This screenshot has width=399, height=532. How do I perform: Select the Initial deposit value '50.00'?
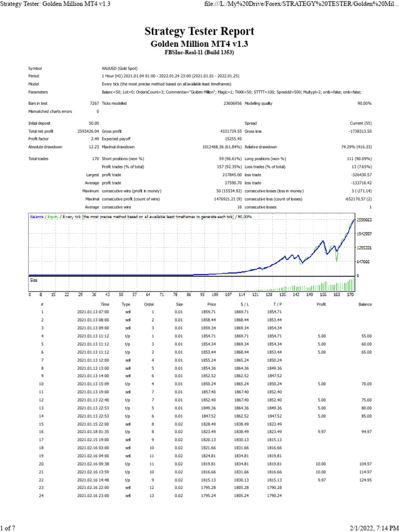coord(94,124)
